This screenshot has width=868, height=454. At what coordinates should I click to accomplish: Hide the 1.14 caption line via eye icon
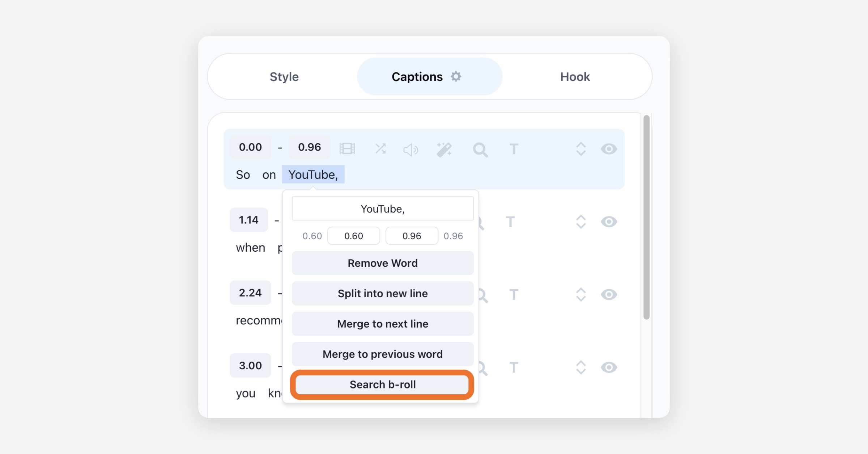609,222
